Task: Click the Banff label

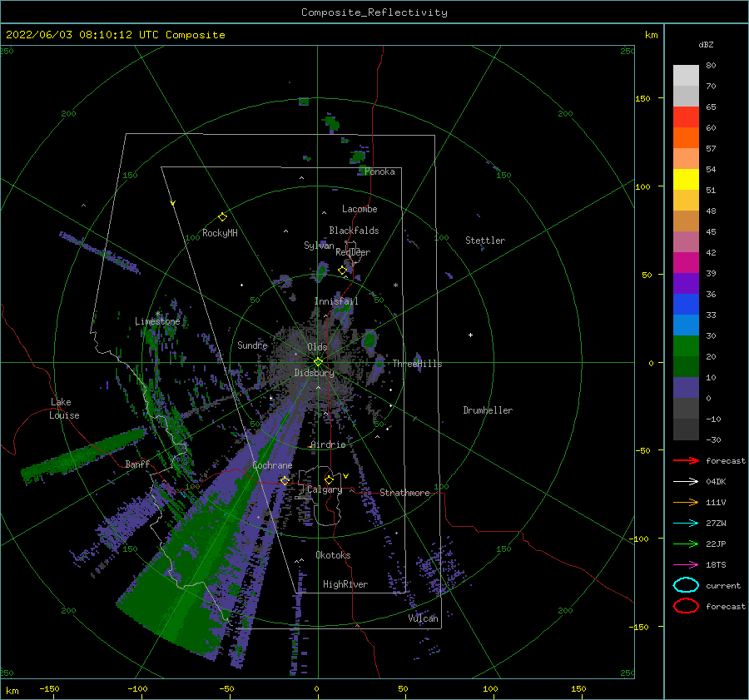Action: coord(137,464)
